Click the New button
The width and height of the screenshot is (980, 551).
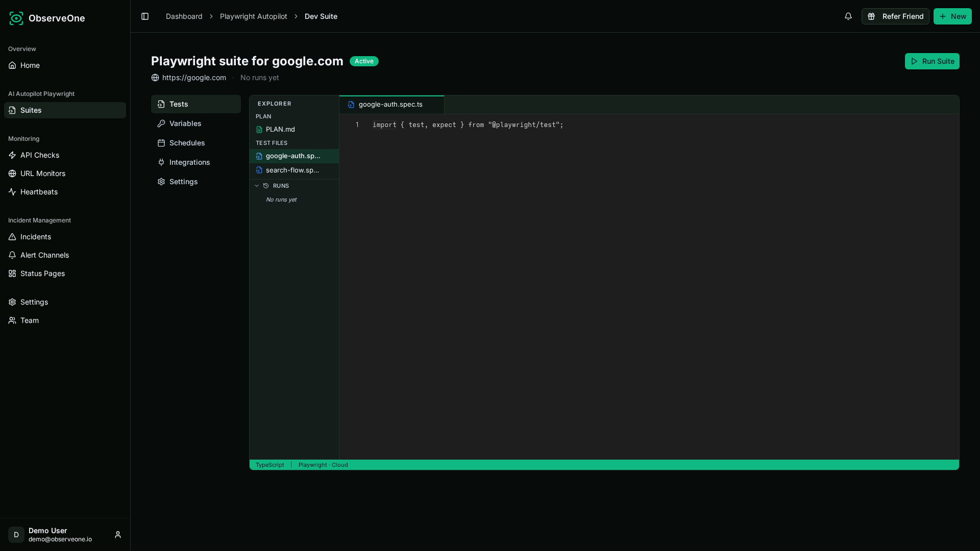(952, 16)
